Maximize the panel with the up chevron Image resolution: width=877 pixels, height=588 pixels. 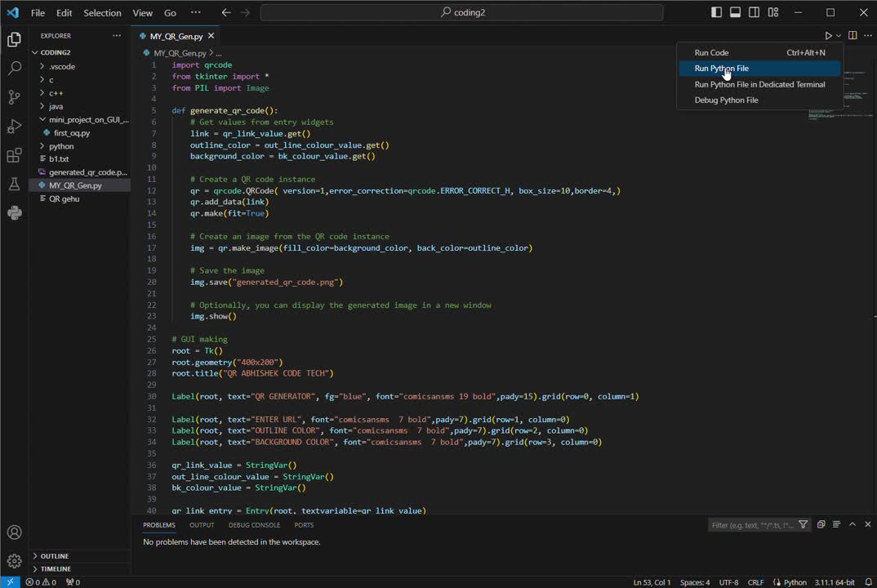[x=853, y=524]
